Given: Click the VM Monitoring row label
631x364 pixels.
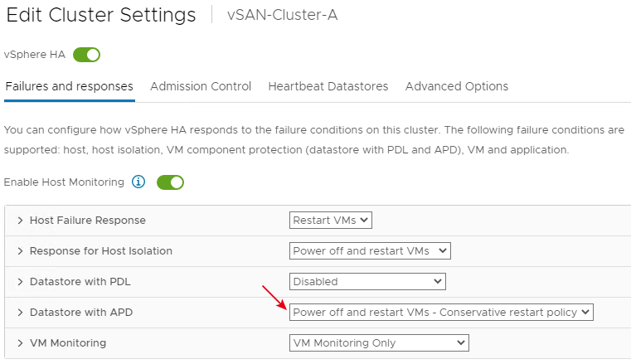Looking at the screenshot, I should (x=68, y=343).
